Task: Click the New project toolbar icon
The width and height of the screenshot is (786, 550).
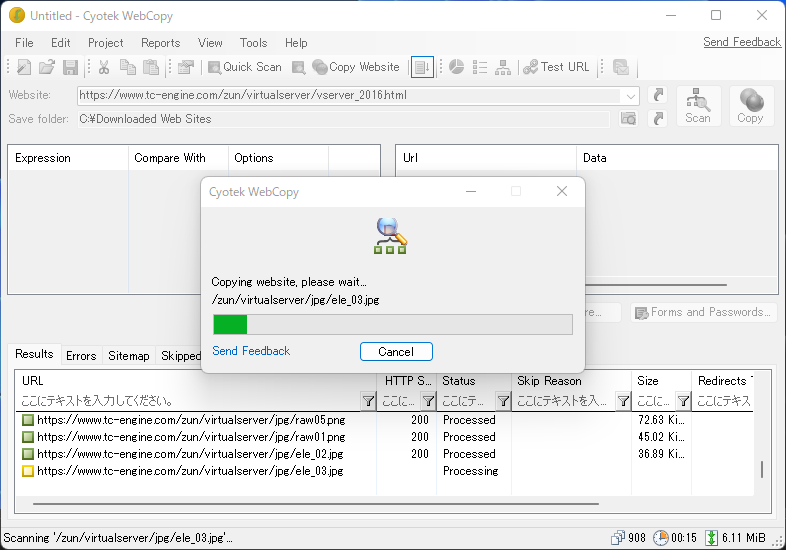Action: tap(24, 67)
